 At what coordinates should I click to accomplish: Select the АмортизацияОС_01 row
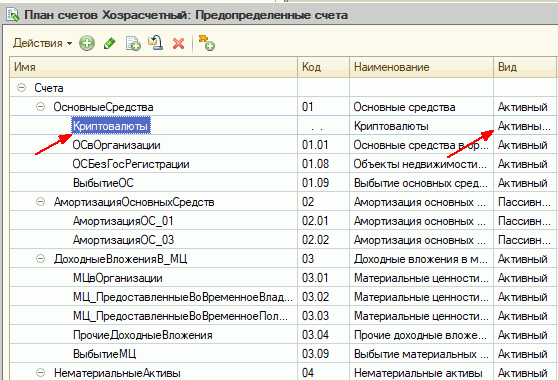click(x=283, y=221)
